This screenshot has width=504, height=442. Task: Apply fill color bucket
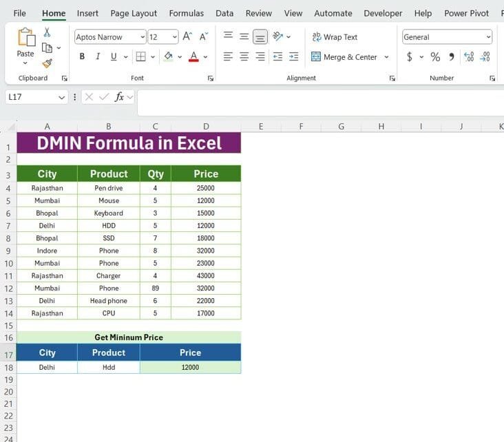[x=168, y=56]
